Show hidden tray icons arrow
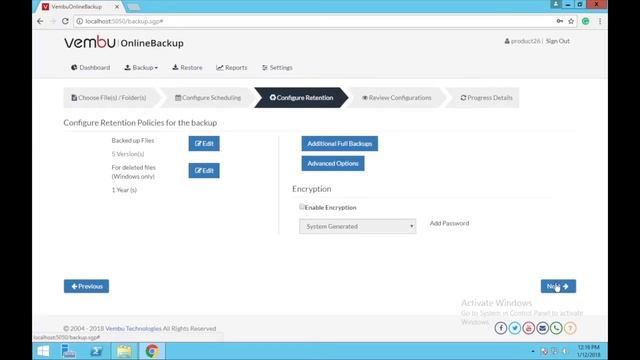The width and height of the screenshot is (640, 360). [533, 351]
